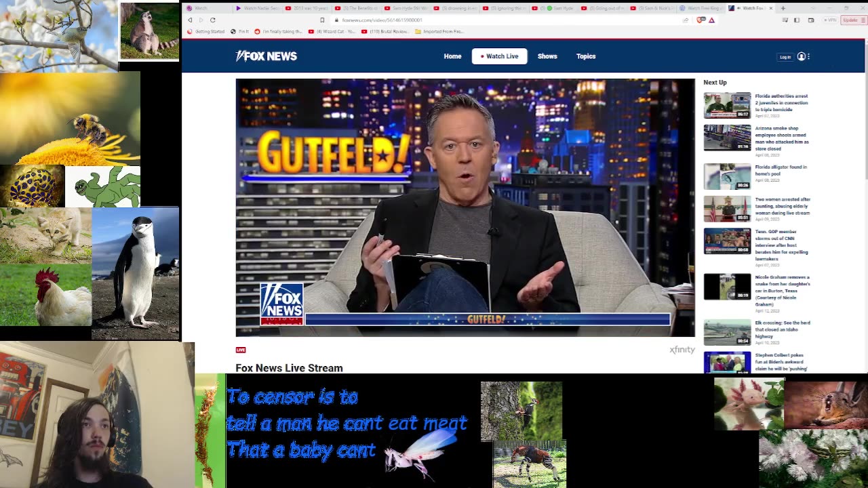This screenshot has height=488, width=868.
Task: Click the Next Up heading
Action: point(715,83)
